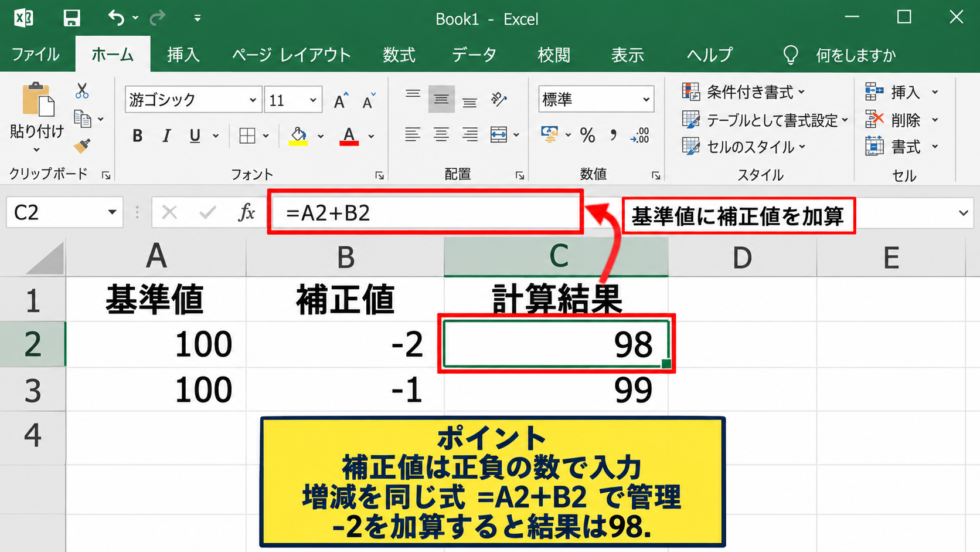The image size is (980, 552).
Task: Open the clipboard group dialog launcher
Action: [x=106, y=175]
